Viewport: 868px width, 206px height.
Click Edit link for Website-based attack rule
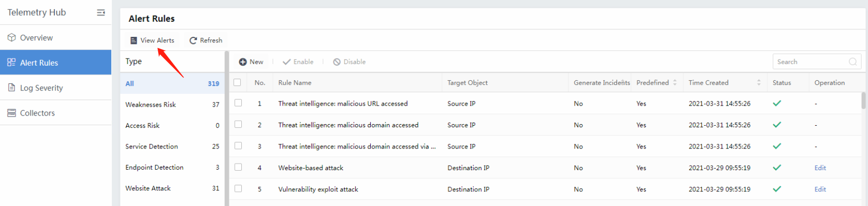[820, 168]
